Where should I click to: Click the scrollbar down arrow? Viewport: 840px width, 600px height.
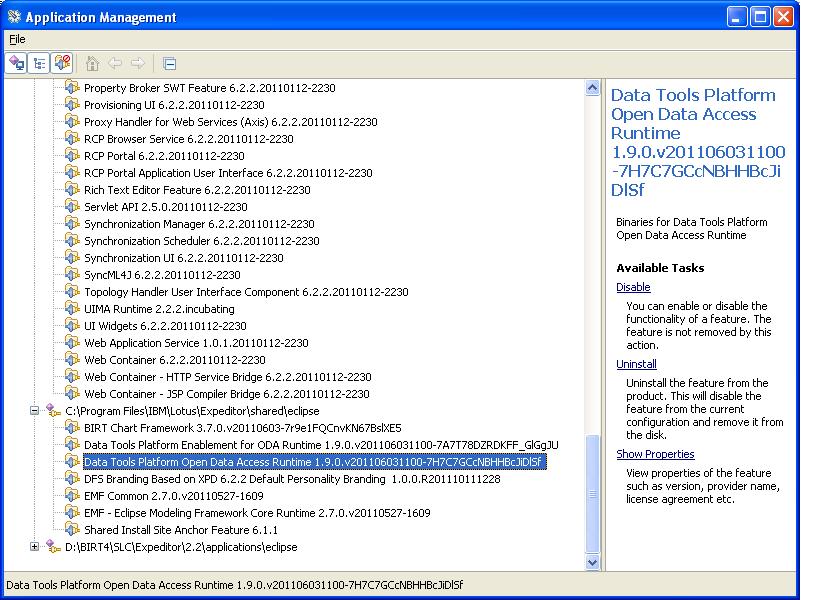(x=592, y=562)
